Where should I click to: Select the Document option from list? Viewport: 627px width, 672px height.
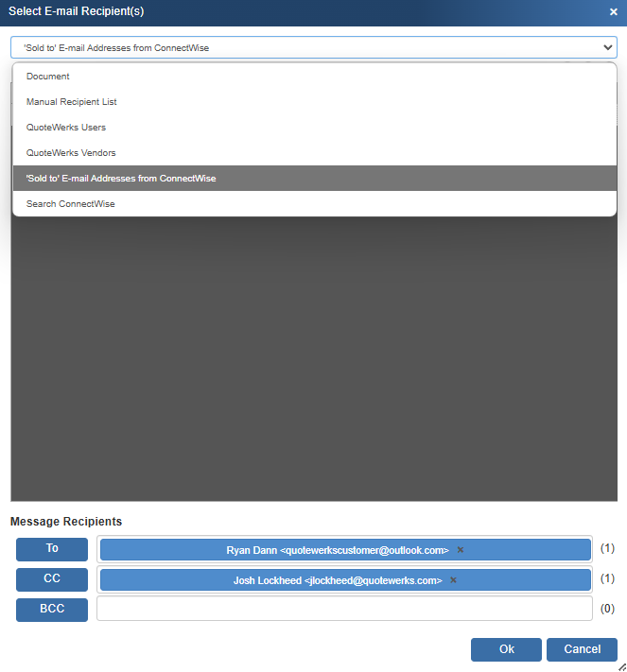(x=314, y=77)
